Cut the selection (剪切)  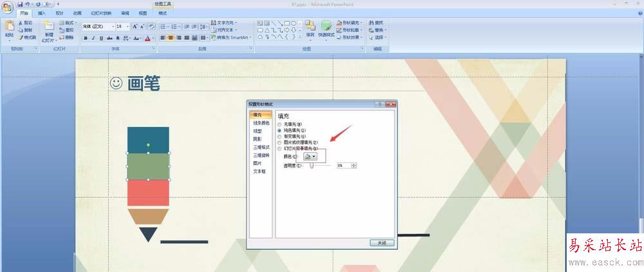[25, 23]
